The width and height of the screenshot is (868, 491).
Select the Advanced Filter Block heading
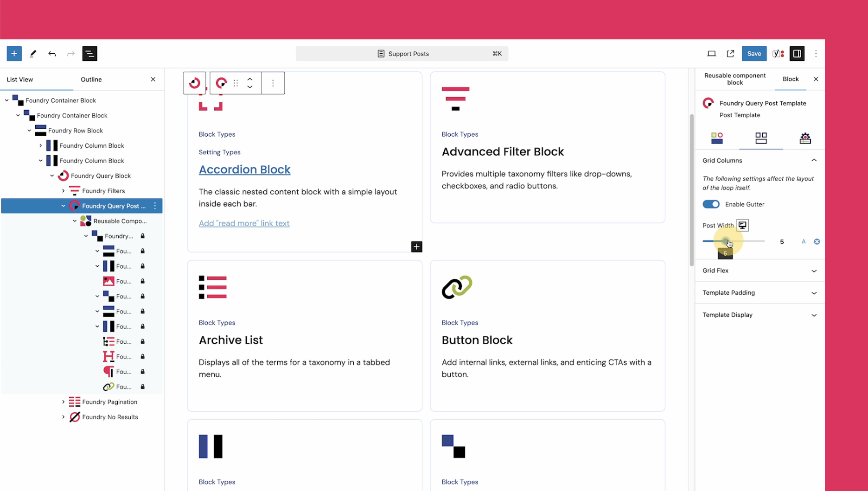[x=503, y=152]
